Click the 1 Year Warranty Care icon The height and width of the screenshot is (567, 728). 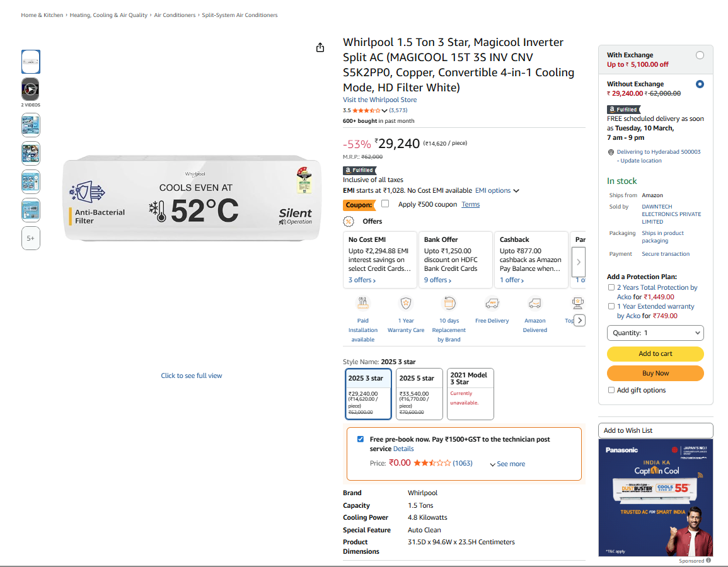406,304
